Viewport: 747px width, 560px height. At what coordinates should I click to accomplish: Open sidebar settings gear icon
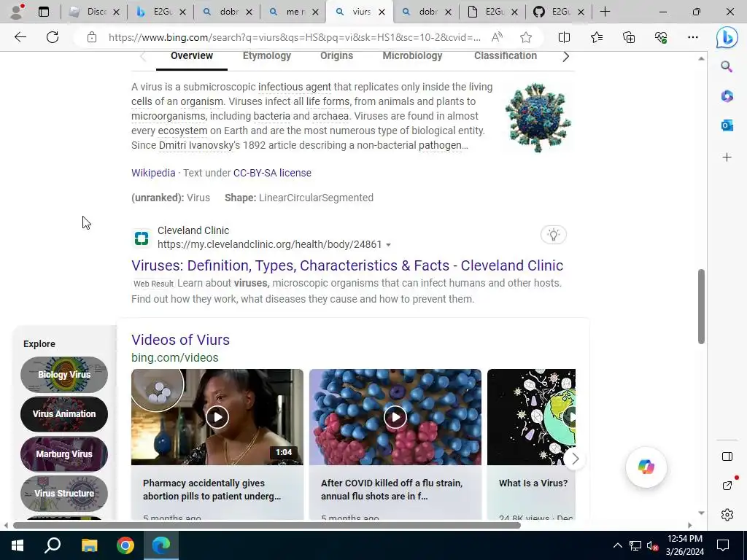click(x=727, y=515)
